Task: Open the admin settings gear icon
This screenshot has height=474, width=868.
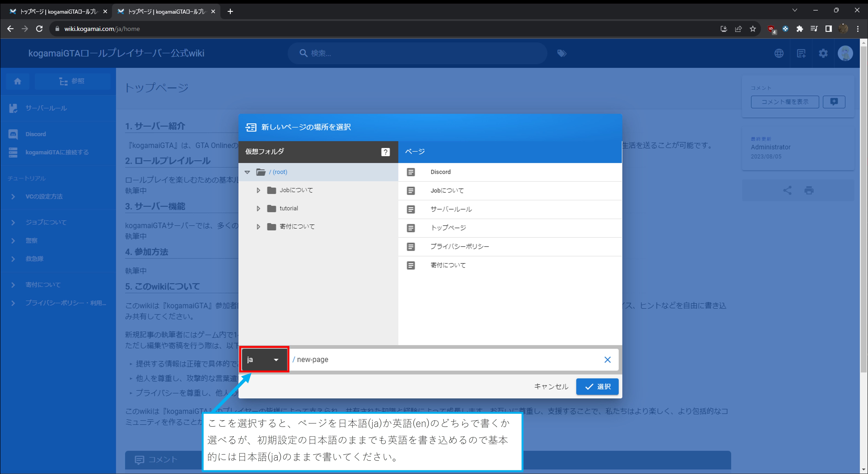Action: [x=823, y=53]
